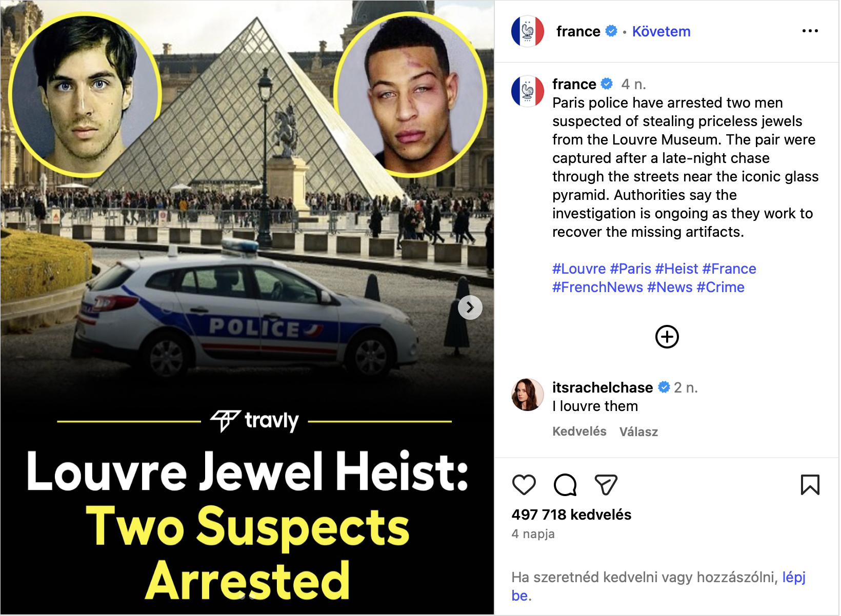Go to next carousel image arrow
This screenshot has width=841, height=616.
470,307
